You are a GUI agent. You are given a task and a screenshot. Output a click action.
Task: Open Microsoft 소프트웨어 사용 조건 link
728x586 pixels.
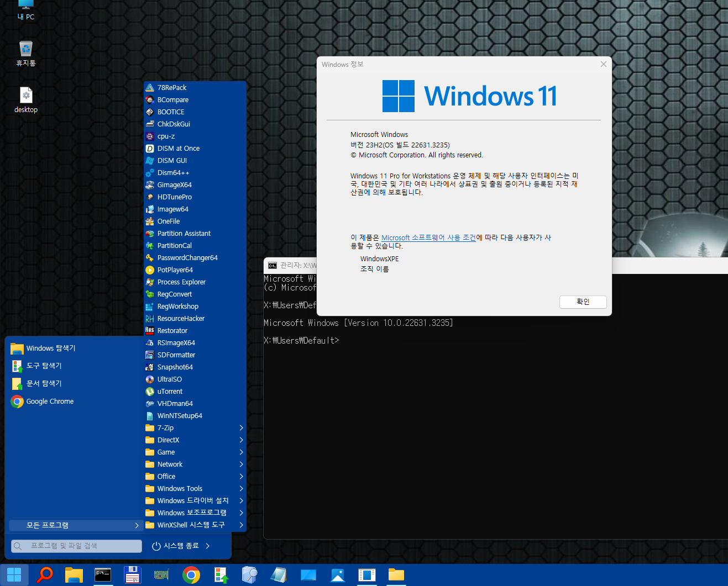click(428, 237)
